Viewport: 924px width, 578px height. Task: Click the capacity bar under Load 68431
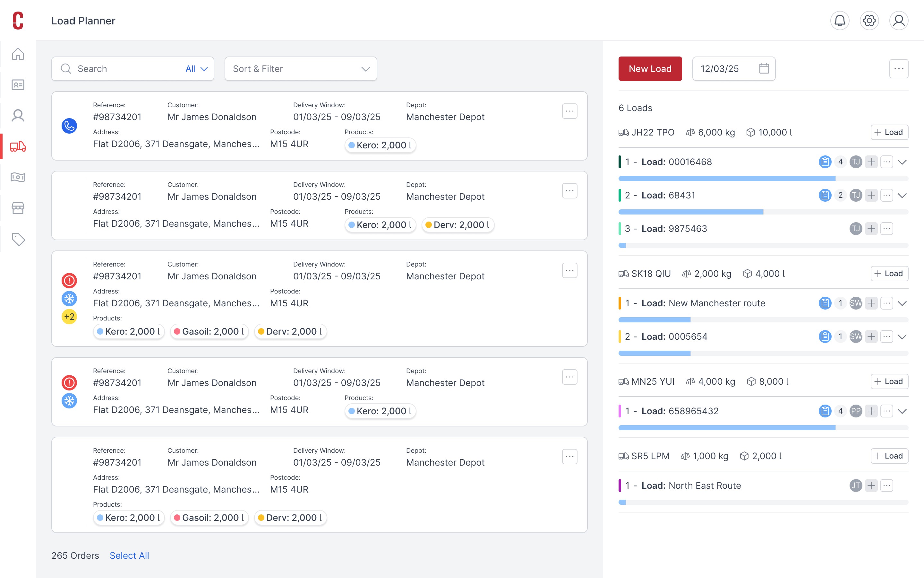763,212
